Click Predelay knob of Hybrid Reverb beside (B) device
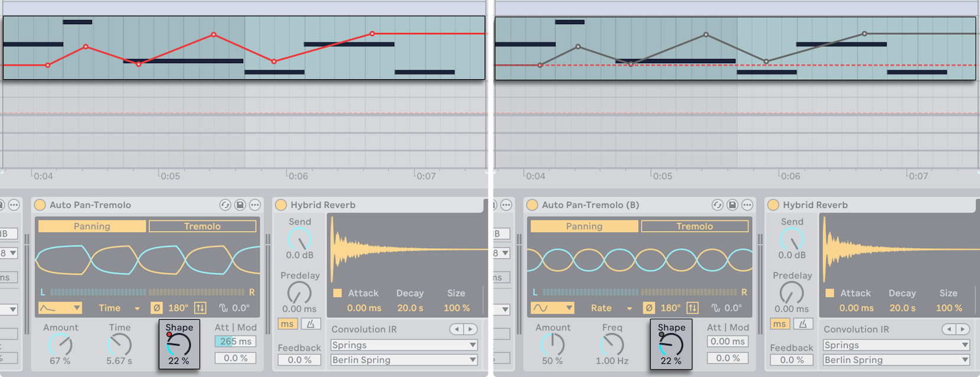This screenshot has height=377, width=980. tap(792, 293)
